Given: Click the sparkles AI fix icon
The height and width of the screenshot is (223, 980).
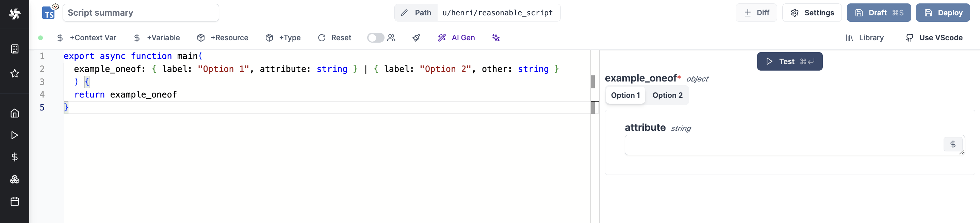Looking at the screenshot, I should tap(495, 38).
